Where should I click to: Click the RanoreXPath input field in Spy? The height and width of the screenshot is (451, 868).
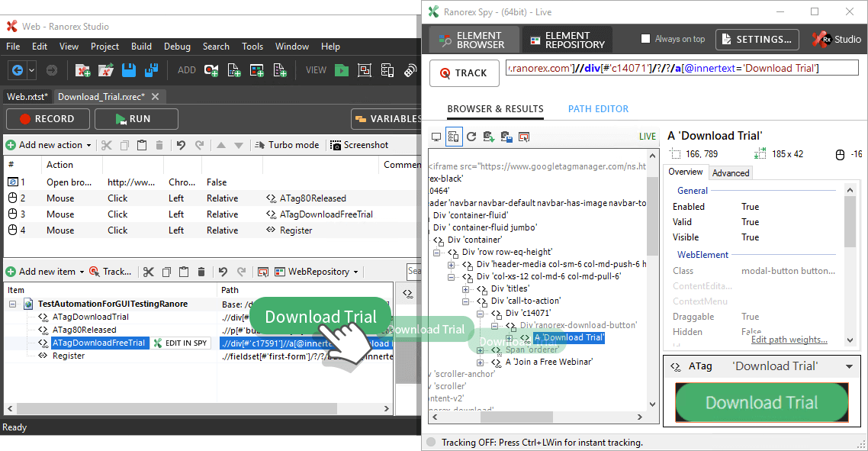tap(682, 68)
